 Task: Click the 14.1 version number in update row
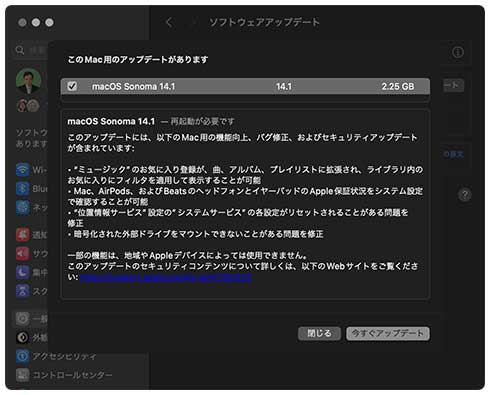(x=284, y=87)
